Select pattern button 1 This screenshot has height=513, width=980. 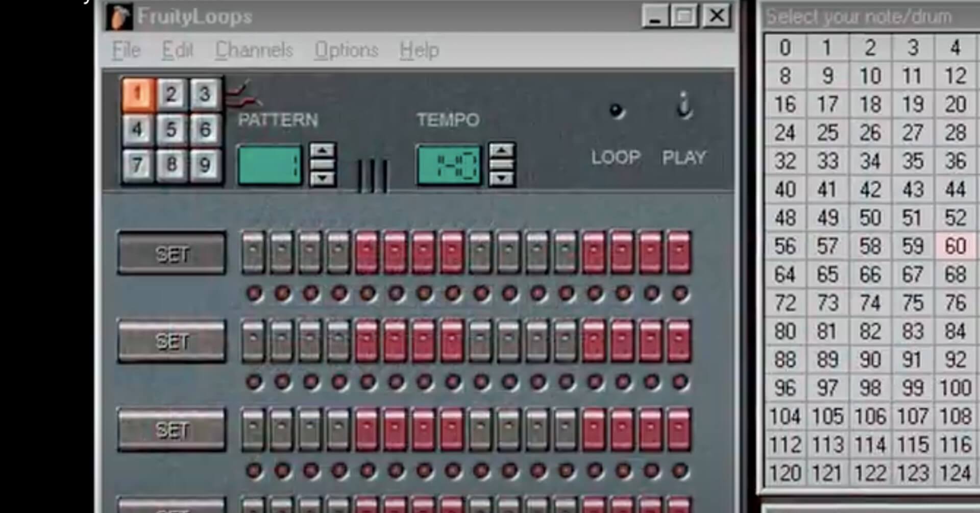coord(138,94)
